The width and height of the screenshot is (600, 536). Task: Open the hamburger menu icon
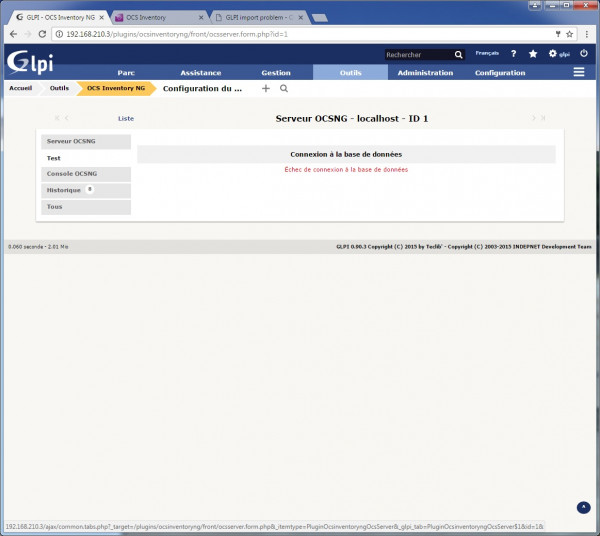(x=579, y=72)
